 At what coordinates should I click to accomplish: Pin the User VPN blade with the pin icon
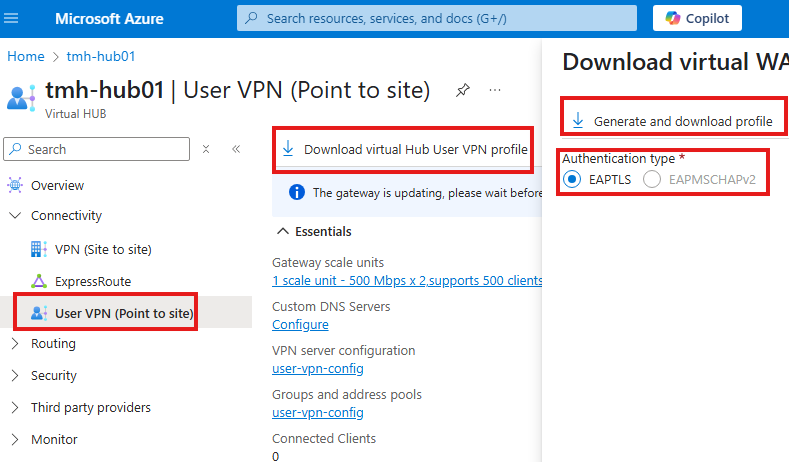click(x=462, y=91)
